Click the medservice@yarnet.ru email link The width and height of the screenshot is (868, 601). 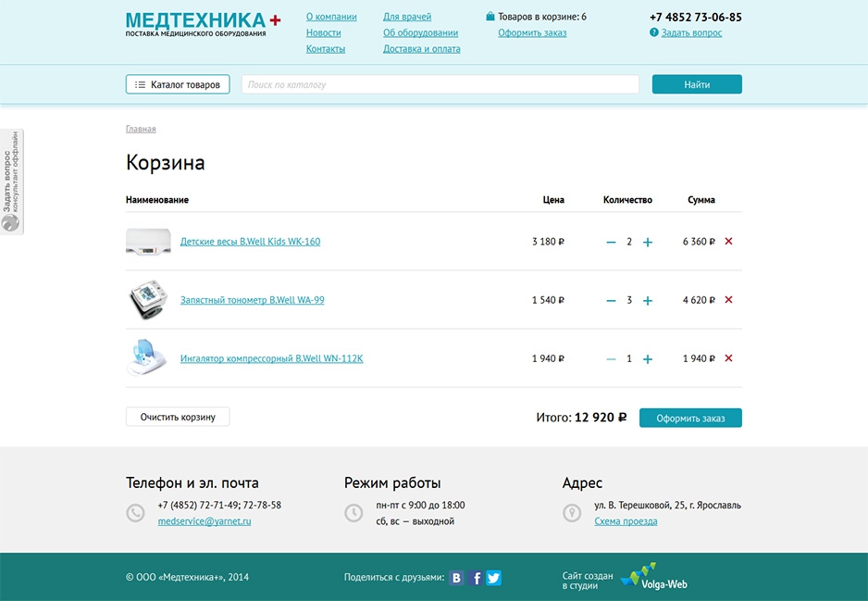(205, 521)
